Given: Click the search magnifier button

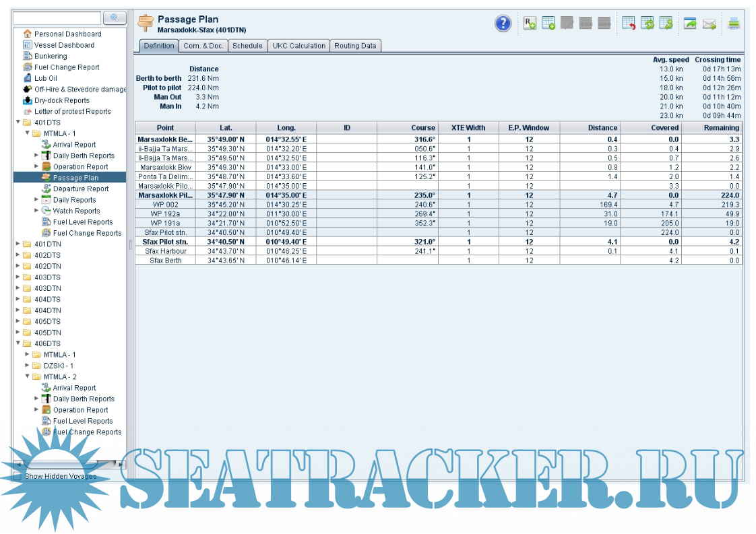Looking at the screenshot, I should tap(115, 18).
